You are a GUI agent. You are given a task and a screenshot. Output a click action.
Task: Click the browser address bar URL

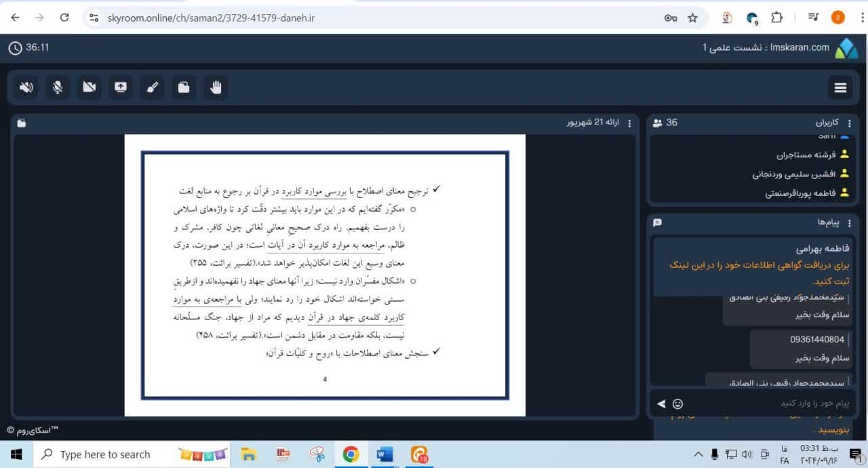pyautogui.click(x=211, y=18)
